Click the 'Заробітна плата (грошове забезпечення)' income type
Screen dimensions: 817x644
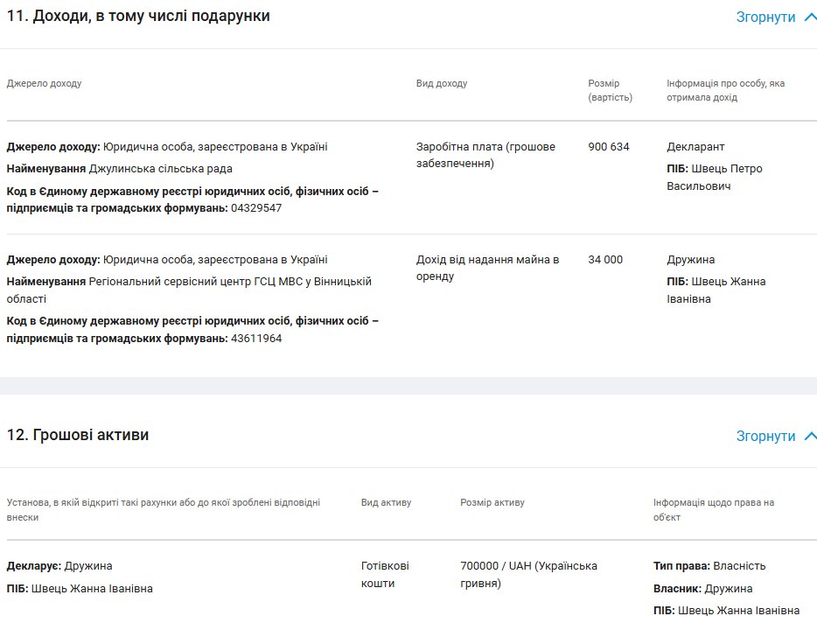click(x=485, y=155)
